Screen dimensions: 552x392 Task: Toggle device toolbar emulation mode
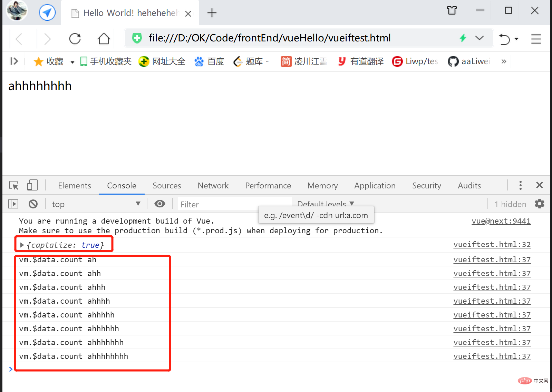tap(32, 185)
